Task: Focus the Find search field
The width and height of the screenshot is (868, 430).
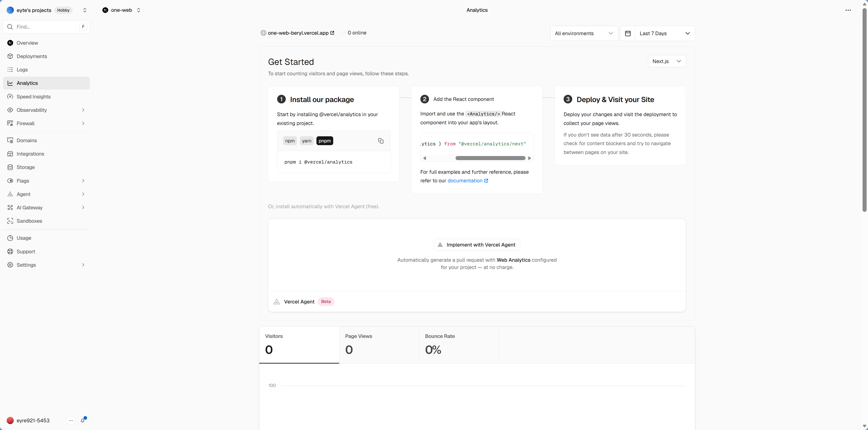Action: [45, 27]
